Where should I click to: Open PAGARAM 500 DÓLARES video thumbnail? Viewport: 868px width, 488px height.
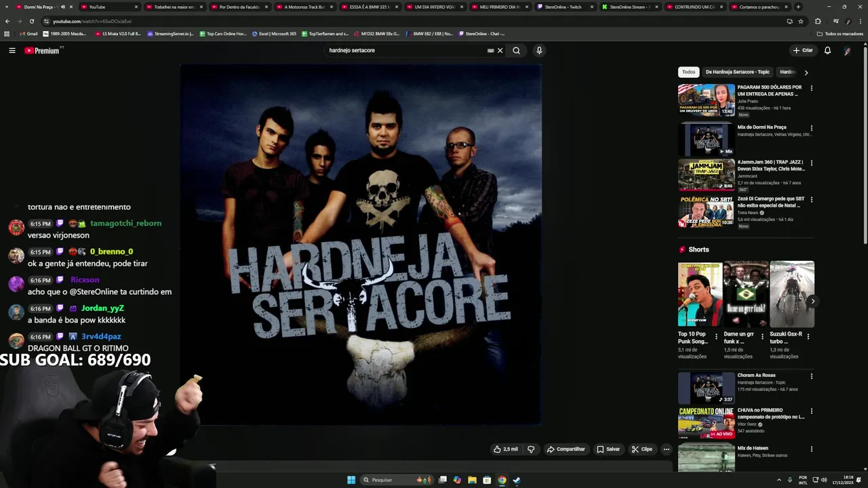point(706,100)
